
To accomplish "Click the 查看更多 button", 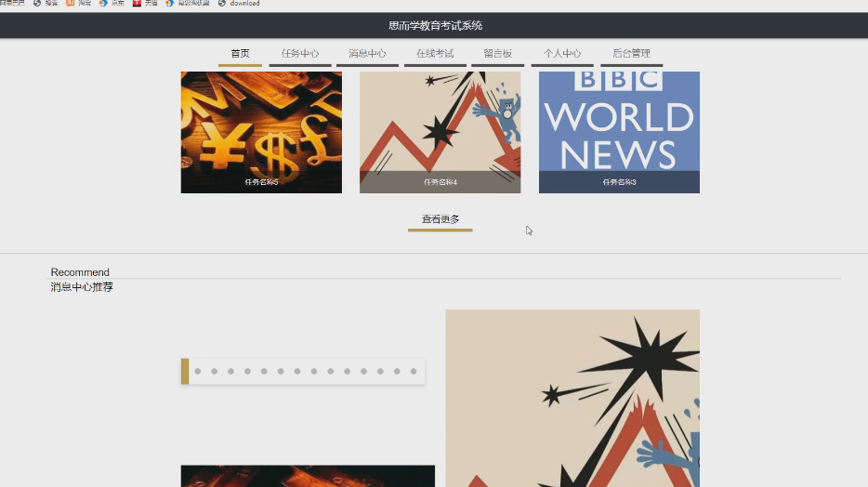I will click(x=441, y=220).
